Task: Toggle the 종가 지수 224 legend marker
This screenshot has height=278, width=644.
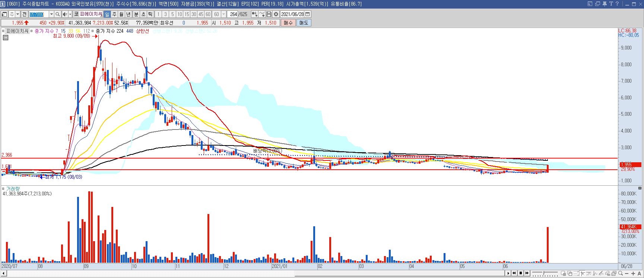Action: coord(93,31)
